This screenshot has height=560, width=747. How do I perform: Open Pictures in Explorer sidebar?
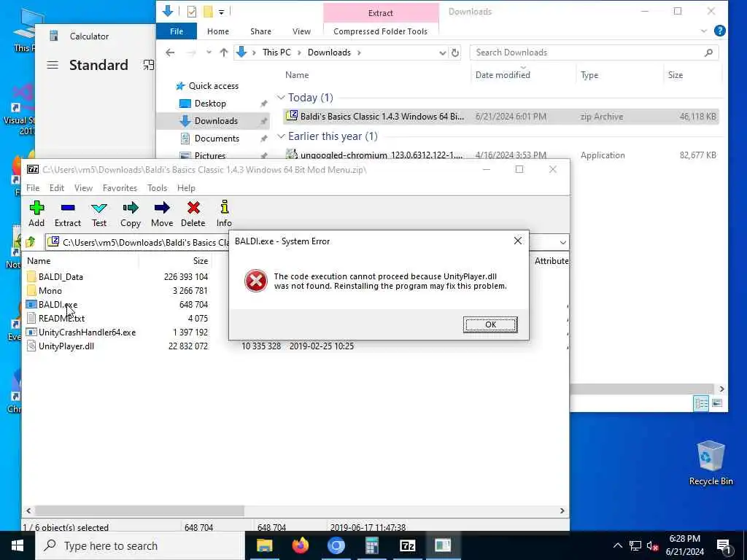209,155
